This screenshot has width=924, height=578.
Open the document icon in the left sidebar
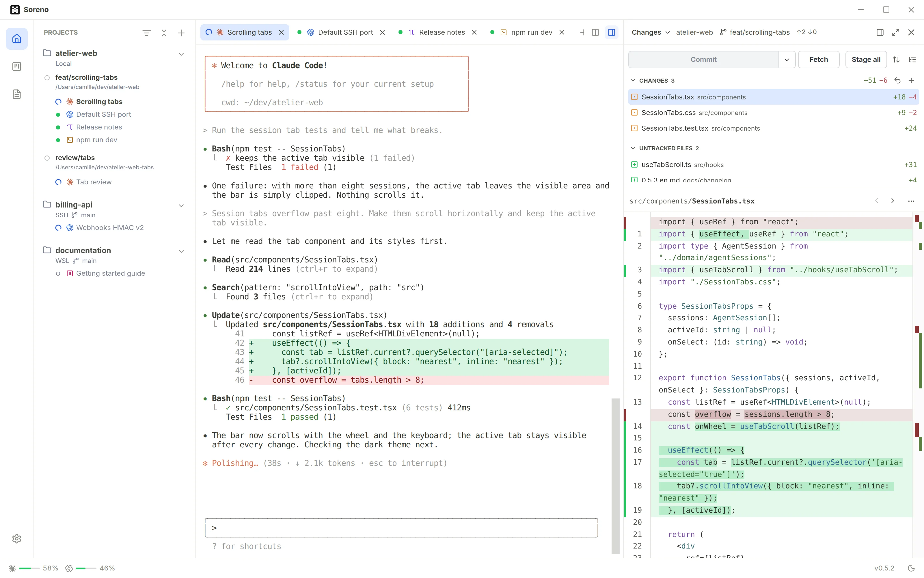(17, 95)
